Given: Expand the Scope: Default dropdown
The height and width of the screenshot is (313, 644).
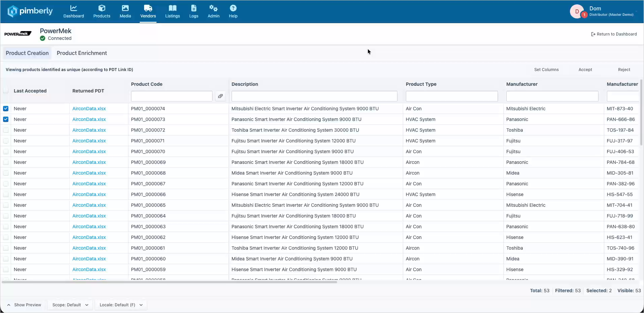Looking at the screenshot, I should (70, 305).
